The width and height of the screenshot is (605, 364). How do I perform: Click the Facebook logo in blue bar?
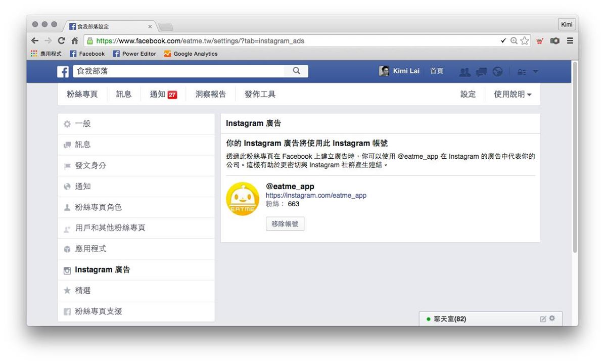point(63,71)
